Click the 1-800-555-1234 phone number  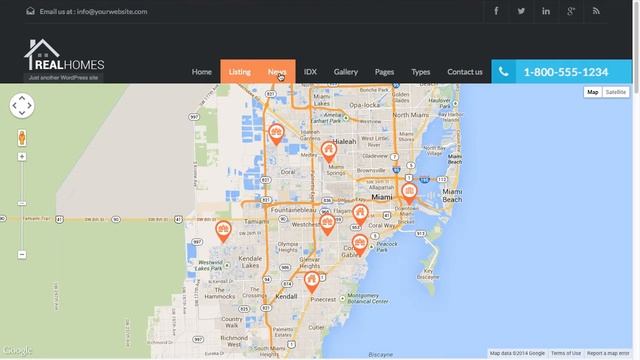(566, 72)
